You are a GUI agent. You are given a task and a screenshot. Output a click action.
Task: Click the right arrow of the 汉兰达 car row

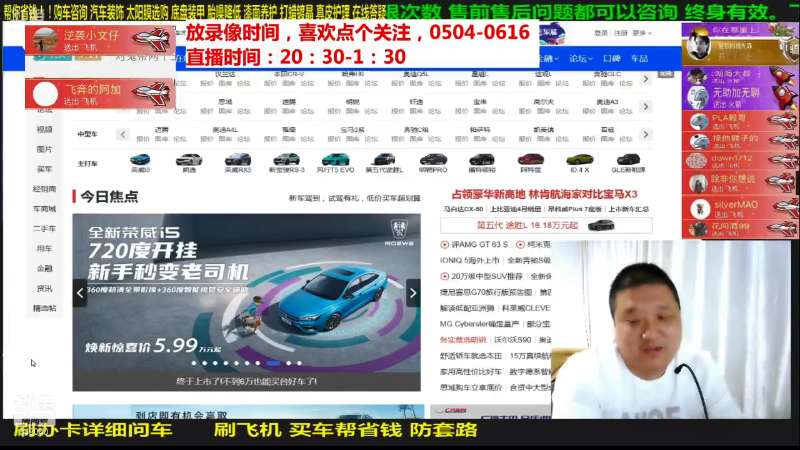(x=646, y=79)
